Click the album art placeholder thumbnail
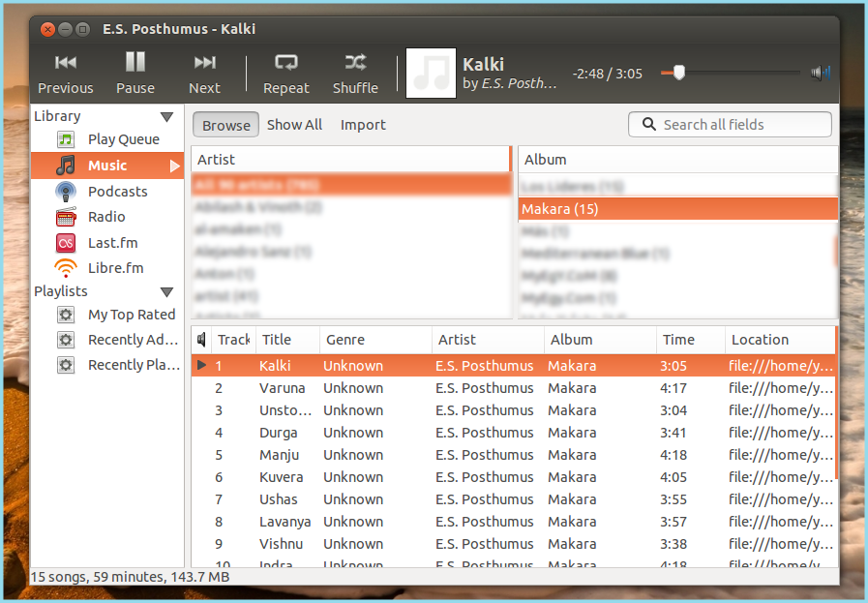This screenshot has height=603, width=868. [432, 74]
